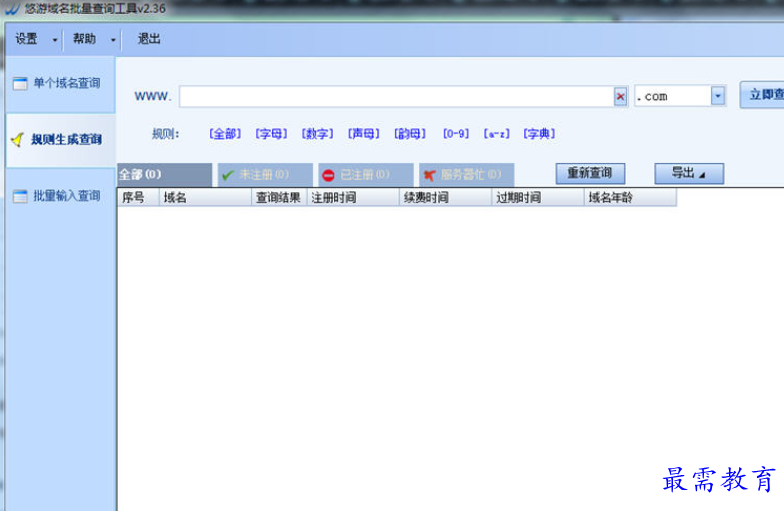Show the 全部 (0) results filter
Image resolution: width=784 pixels, height=511 pixels.
pyautogui.click(x=164, y=175)
